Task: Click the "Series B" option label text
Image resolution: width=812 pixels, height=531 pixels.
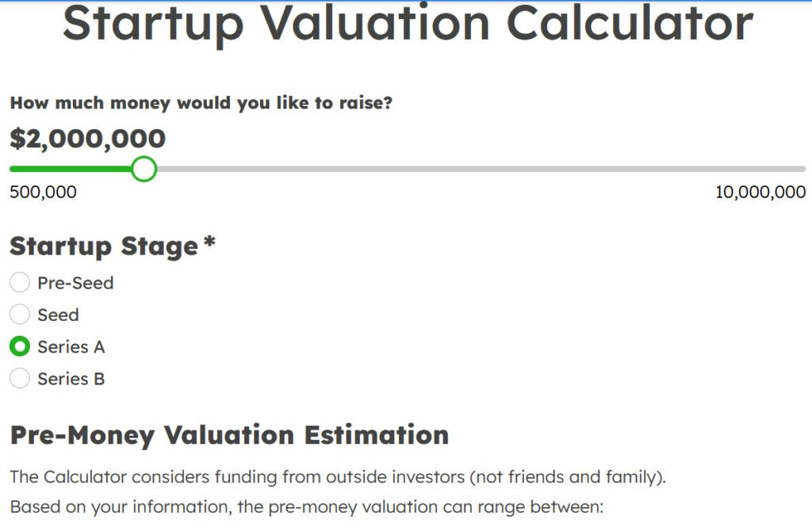Action: (x=71, y=379)
